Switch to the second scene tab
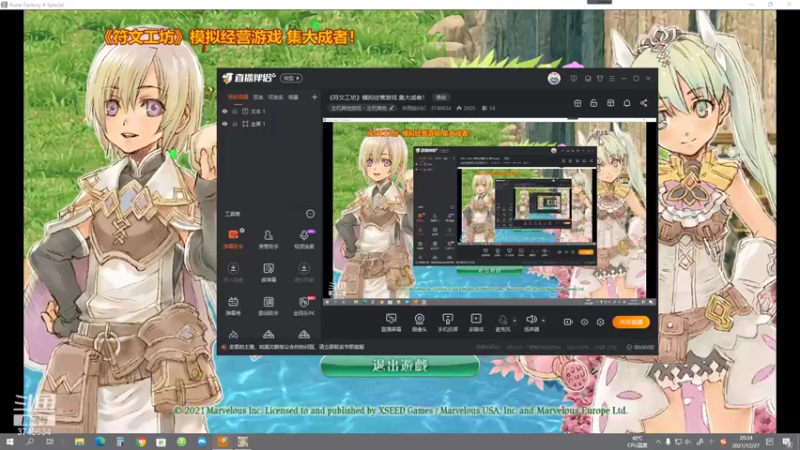 pyautogui.click(x=258, y=97)
